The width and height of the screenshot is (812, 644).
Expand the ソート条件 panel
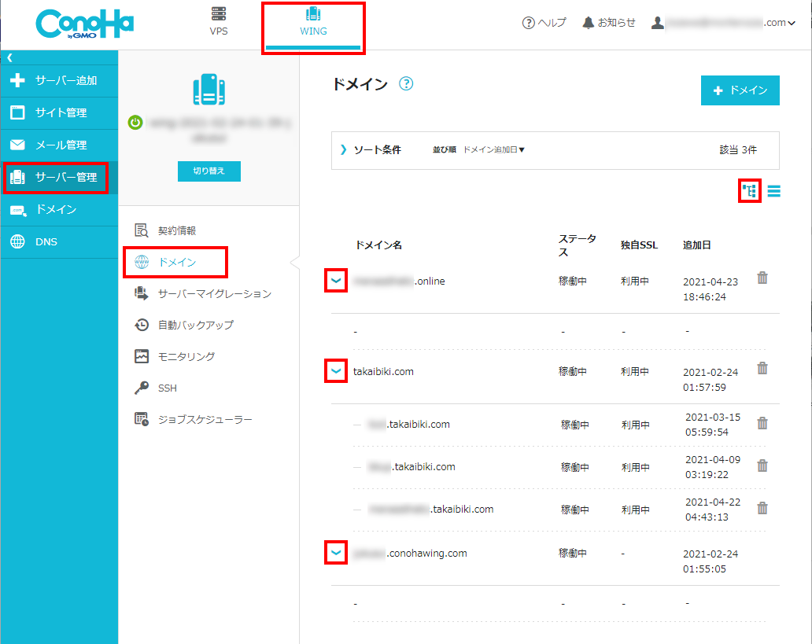[371, 149]
